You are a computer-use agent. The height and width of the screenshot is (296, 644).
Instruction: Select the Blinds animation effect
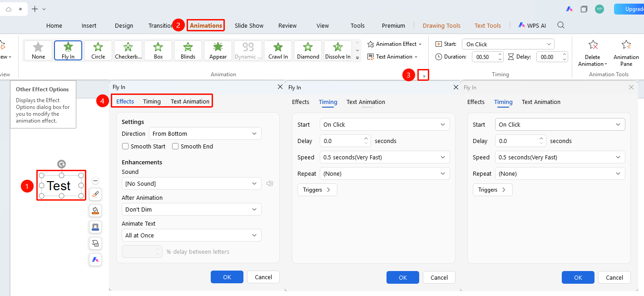pyautogui.click(x=188, y=50)
